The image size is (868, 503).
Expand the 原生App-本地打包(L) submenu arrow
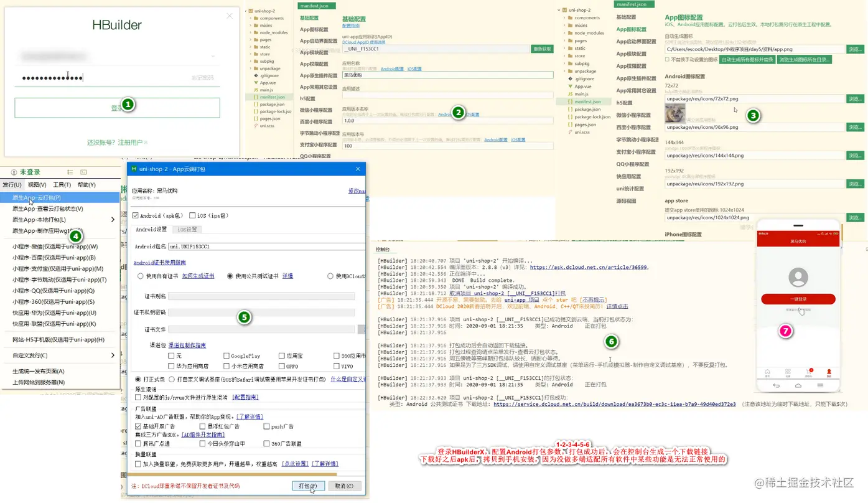click(x=113, y=220)
